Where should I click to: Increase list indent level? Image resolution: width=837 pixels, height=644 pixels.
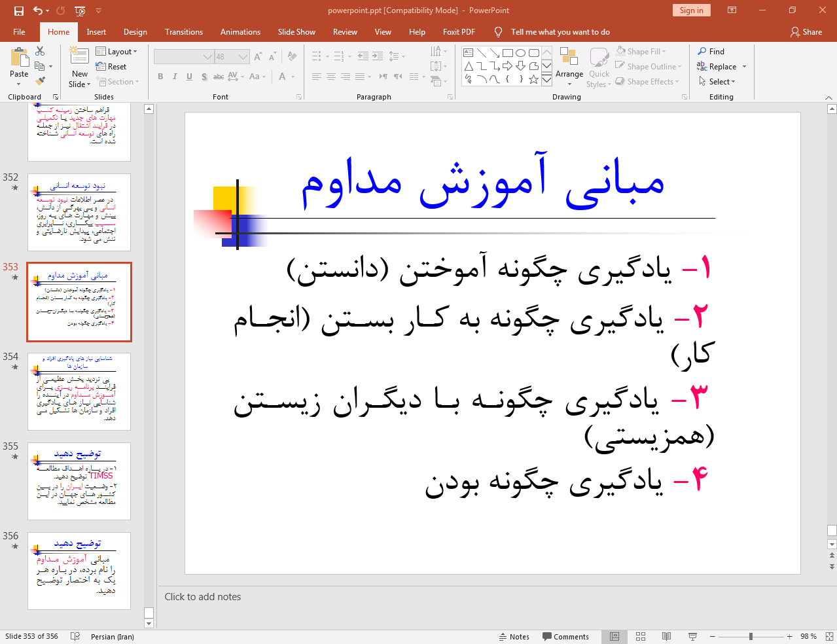click(378, 56)
